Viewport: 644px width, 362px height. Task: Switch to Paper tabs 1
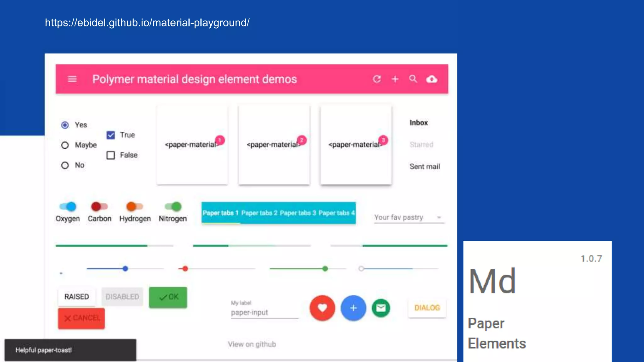tap(221, 213)
